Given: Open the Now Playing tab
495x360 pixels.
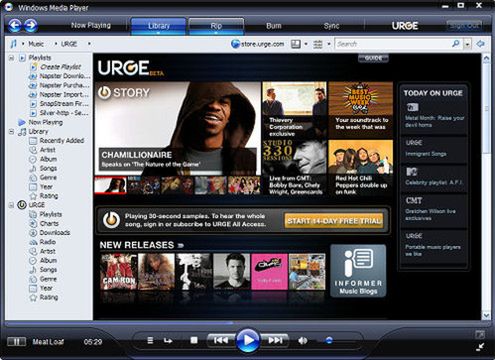Looking at the screenshot, I should point(91,25).
